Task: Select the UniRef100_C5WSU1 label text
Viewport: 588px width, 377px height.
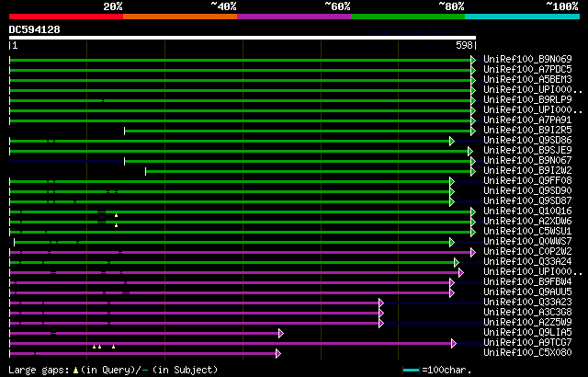Action: [x=527, y=232]
